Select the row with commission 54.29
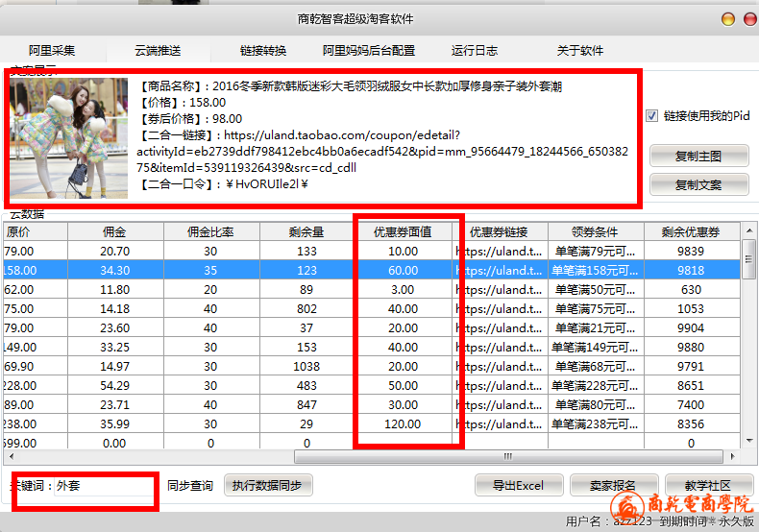Screen dimensions: 759x532 coord(372,385)
